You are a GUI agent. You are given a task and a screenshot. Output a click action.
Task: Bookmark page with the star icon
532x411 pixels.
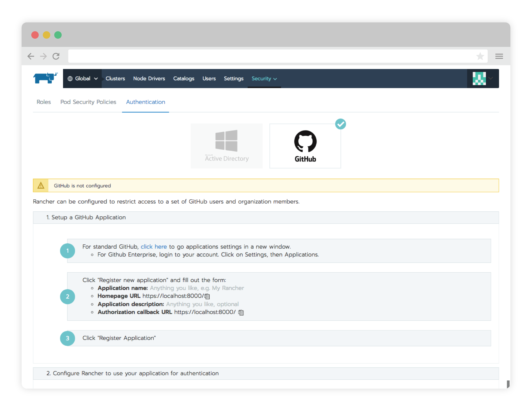point(480,56)
